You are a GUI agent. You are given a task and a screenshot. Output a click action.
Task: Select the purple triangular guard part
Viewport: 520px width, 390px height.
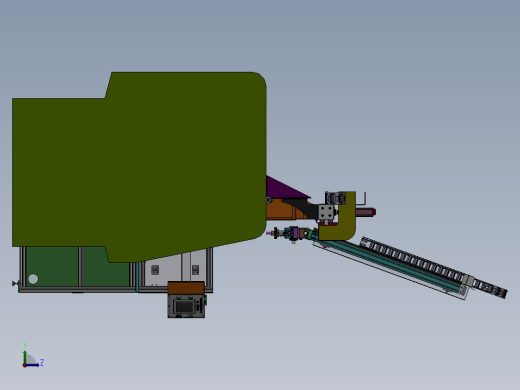pyautogui.click(x=283, y=189)
